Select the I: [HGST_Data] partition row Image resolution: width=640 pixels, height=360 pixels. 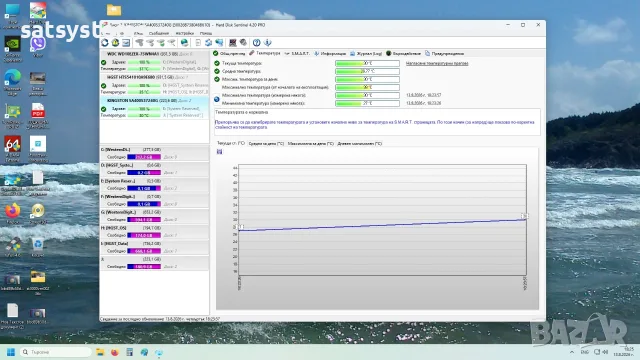click(x=154, y=247)
